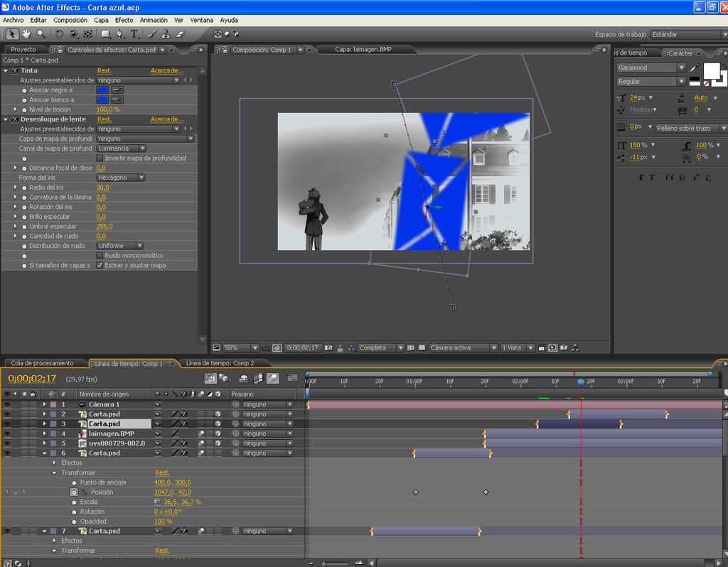The width and height of the screenshot is (728, 567).
Task: Expand the Cámara 1 layer properties
Action: click(44, 404)
